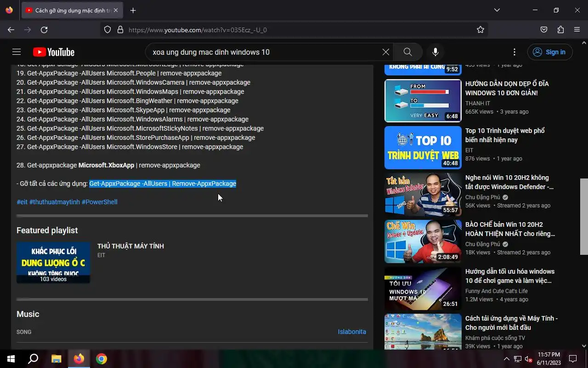Click the page vertical scrollbar thumb
This screenshot has height=368, width=588.
coord(584,216)
